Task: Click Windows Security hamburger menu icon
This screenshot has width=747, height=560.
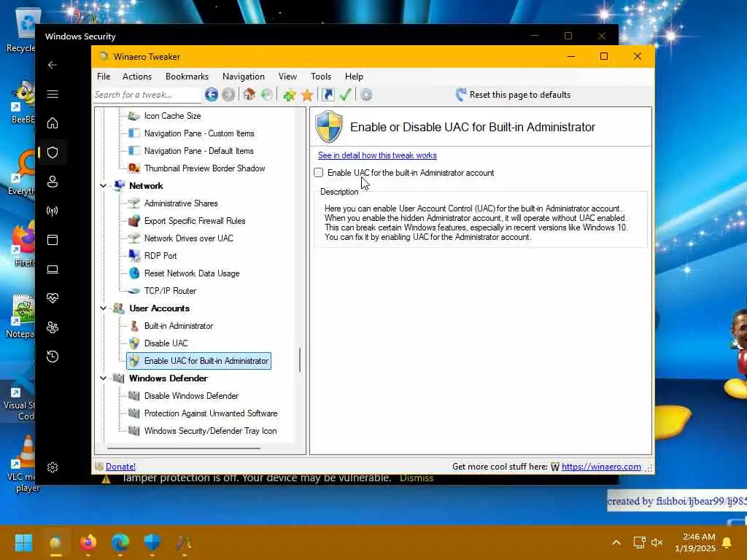Action: tap(53, 94)
